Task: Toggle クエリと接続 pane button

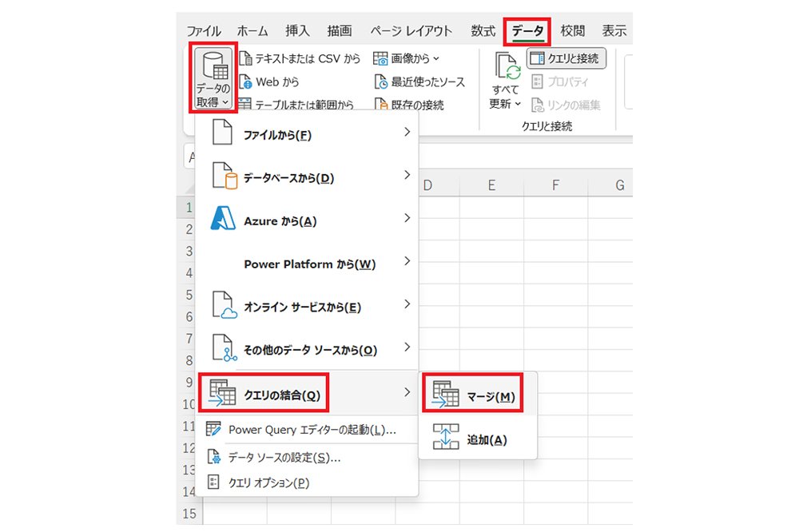Action: tap(566, 58)
